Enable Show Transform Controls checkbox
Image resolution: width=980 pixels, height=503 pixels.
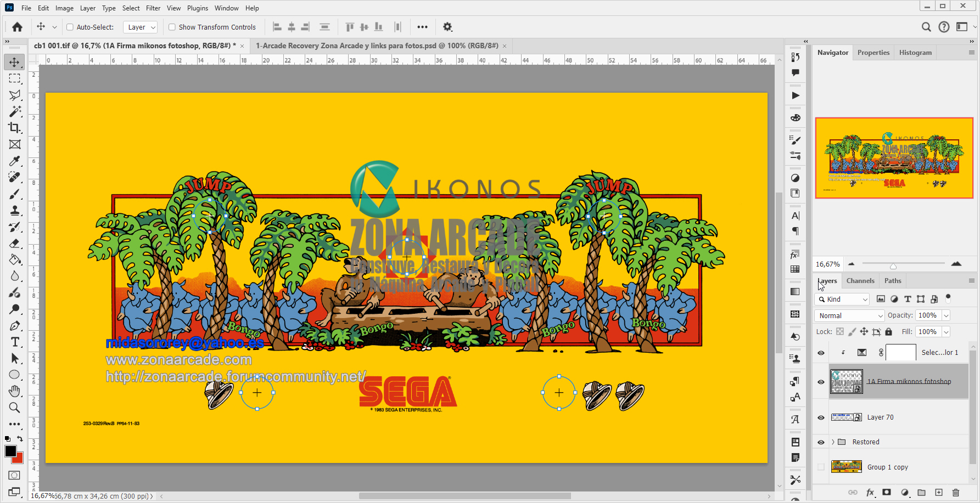tap(172, 27)
